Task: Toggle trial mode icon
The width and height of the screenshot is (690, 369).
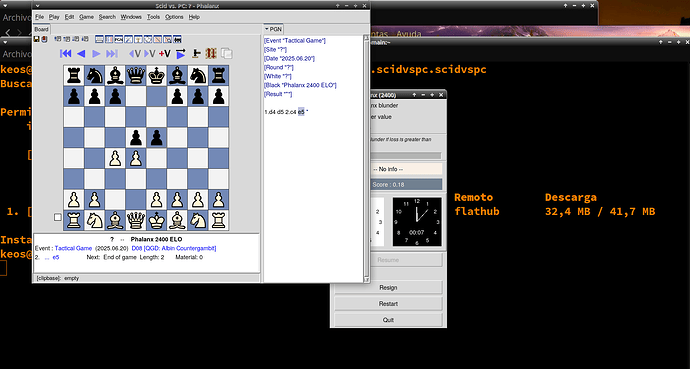Action: pyautogui.click(x=196, y=54)
